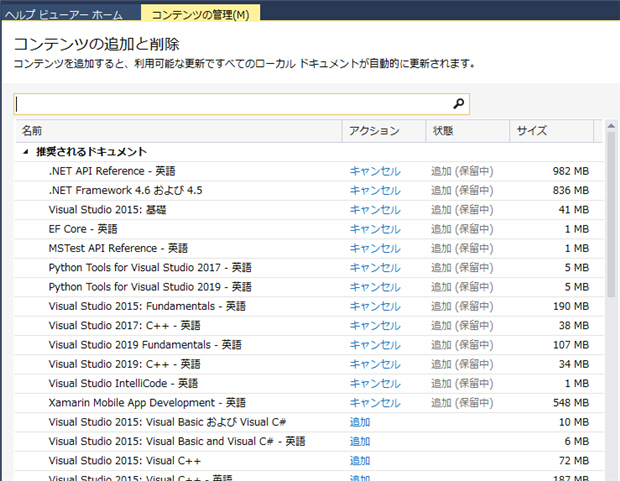Cancel adding Python Tools for Visual Studio 2017
Viewport: 620px width, 481px height.
pyautogui.click(x=375, y=268)
